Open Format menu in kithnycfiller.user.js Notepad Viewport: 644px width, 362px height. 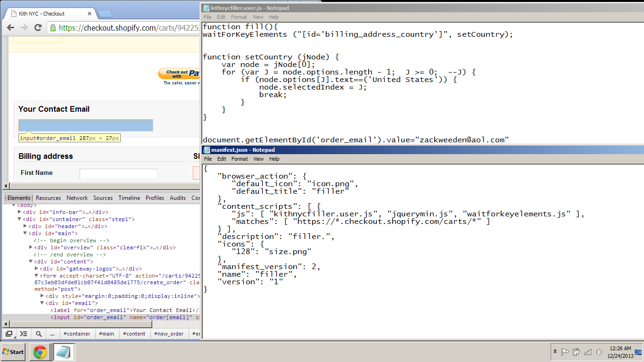239,17
